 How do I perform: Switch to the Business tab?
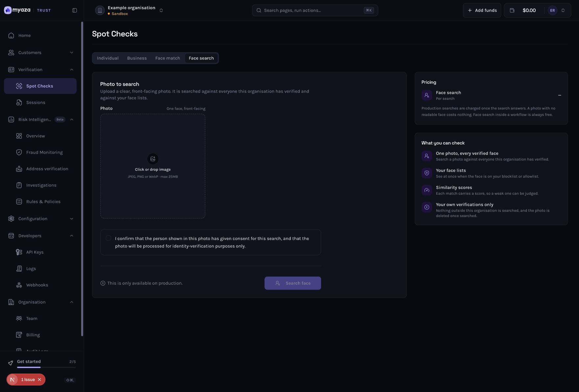137,58
